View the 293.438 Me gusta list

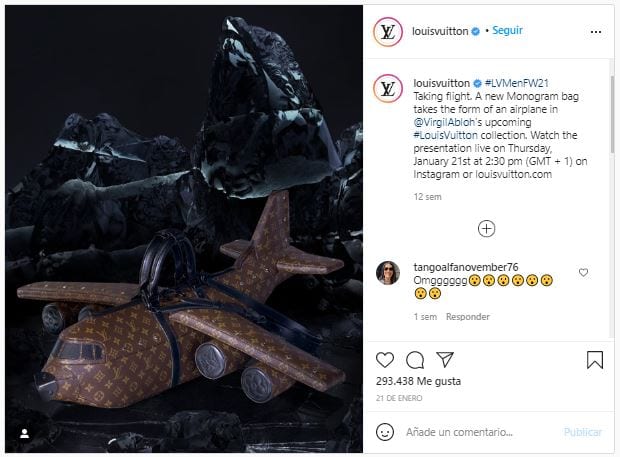[416, 381]
